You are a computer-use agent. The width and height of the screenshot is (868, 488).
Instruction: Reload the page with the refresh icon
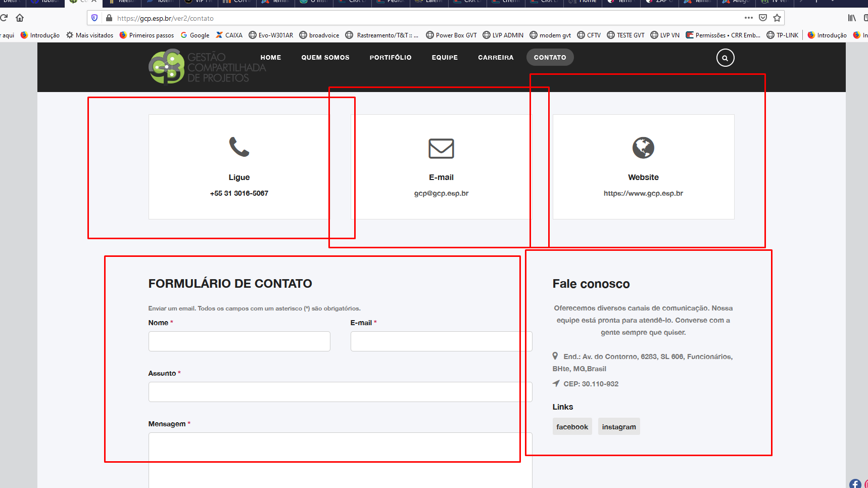[x=4, y=18]
